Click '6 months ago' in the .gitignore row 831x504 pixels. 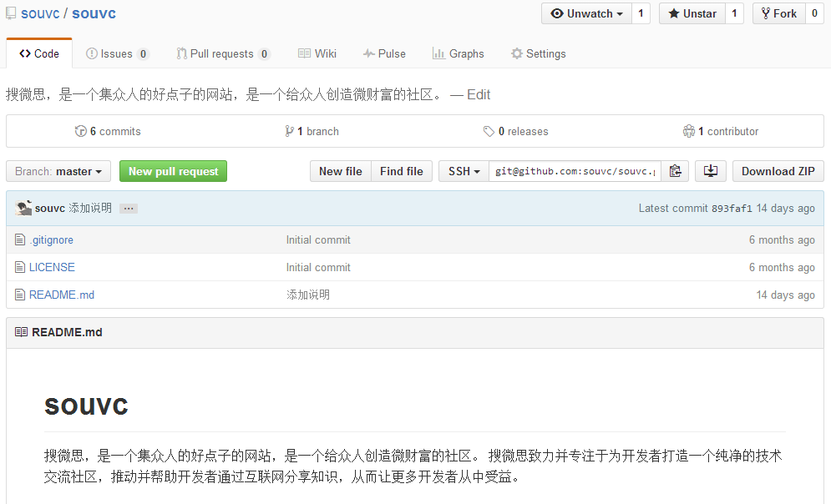coord(782,239)
